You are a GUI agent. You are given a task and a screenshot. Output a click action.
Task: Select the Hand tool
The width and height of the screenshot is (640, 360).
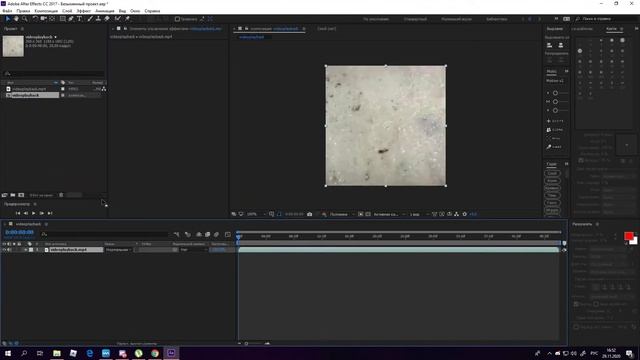click(x=16, y=19)
